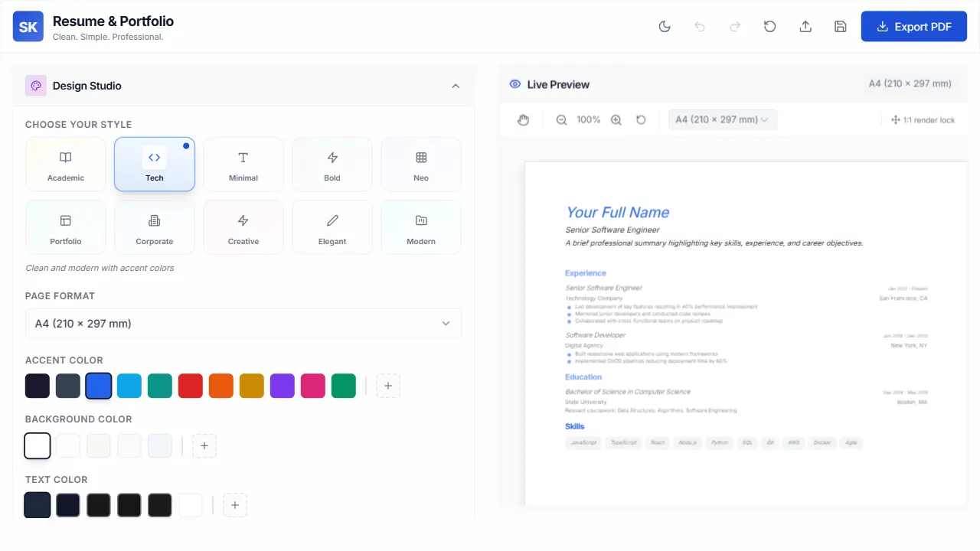The width and height of the screenshot is (980, 551).
Task: Activate the hand pan tool in preview
Action: (x=524, y=120)
